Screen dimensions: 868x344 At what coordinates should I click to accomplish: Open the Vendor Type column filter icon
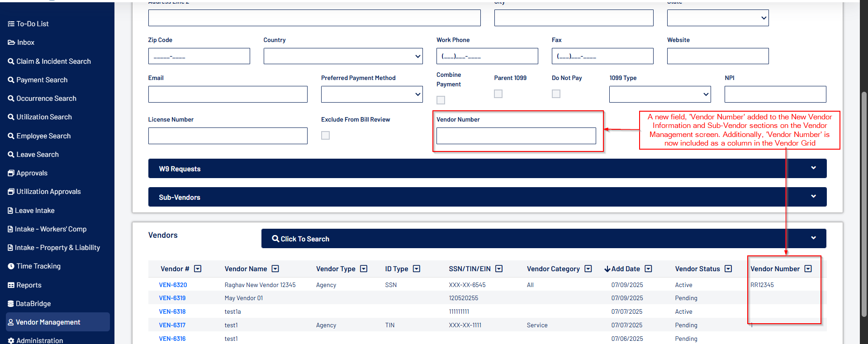pos(364,269)
